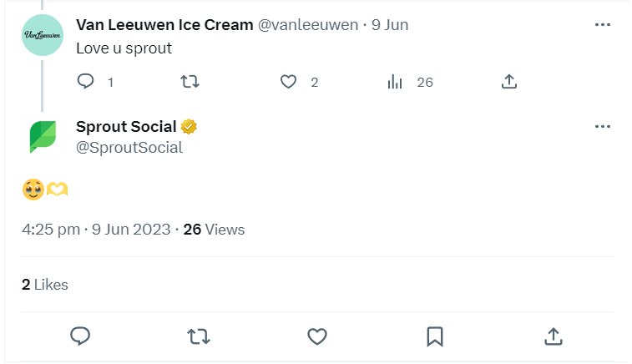632x364 pixels.
Task: Open the Sprout Social display name
Action: point(126,127)
